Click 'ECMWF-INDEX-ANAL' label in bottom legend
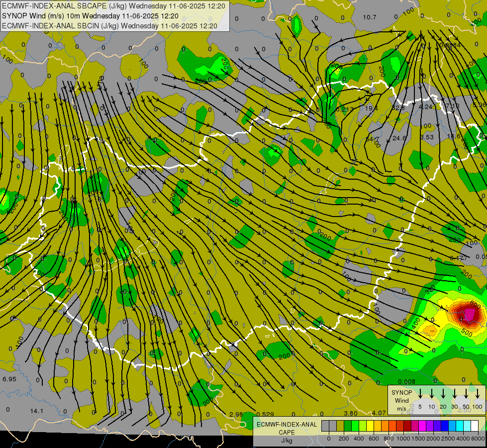 287,425
